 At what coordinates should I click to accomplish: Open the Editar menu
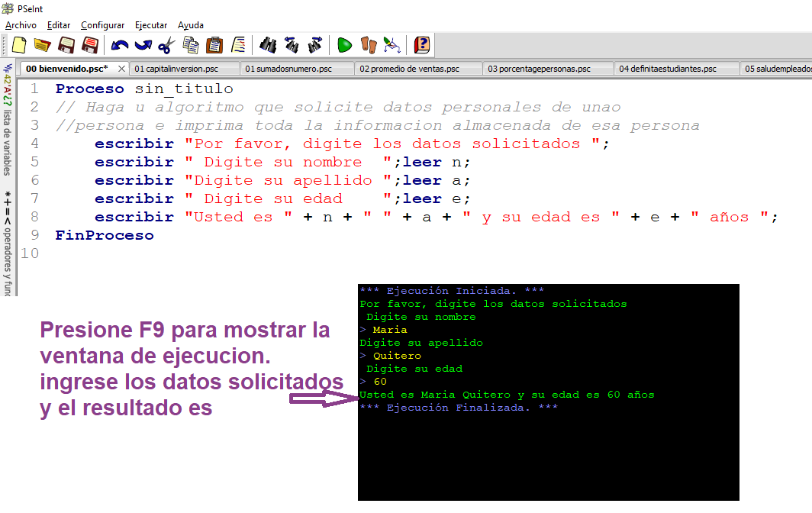coord(59,25)
